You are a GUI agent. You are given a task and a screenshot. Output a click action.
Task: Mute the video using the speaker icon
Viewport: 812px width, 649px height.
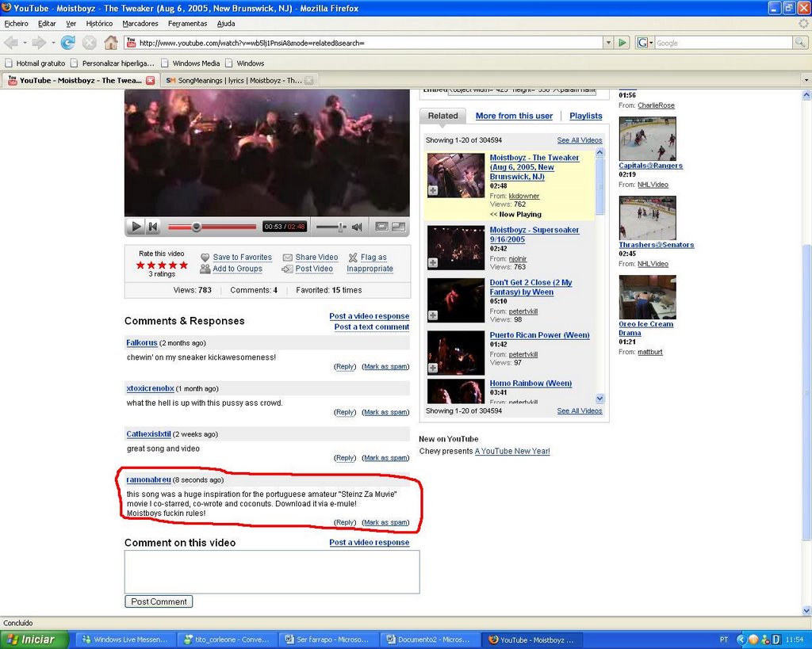coord(357,227)
